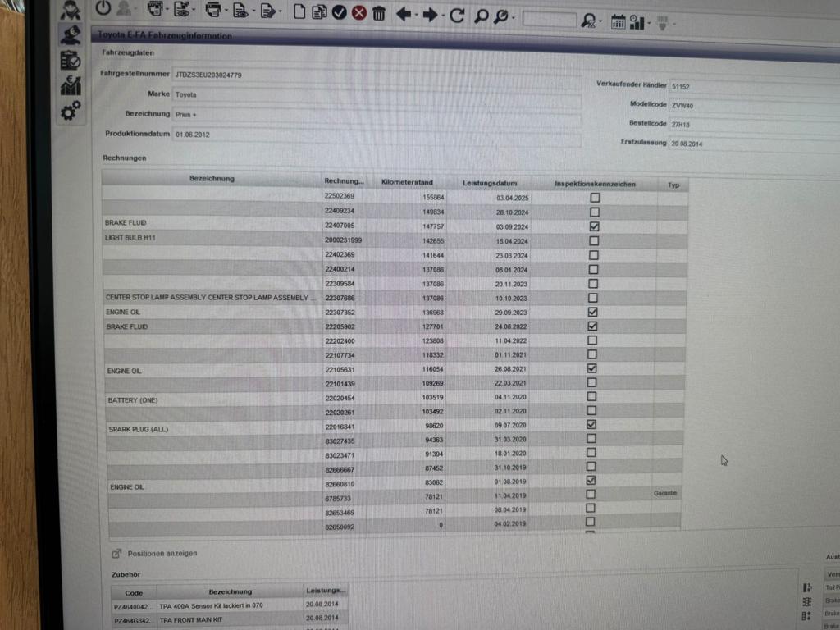Toggle inspection checkbox for invoice 22407005
Image resolution: width=840 pixels, height=630 pixels.
594,226
